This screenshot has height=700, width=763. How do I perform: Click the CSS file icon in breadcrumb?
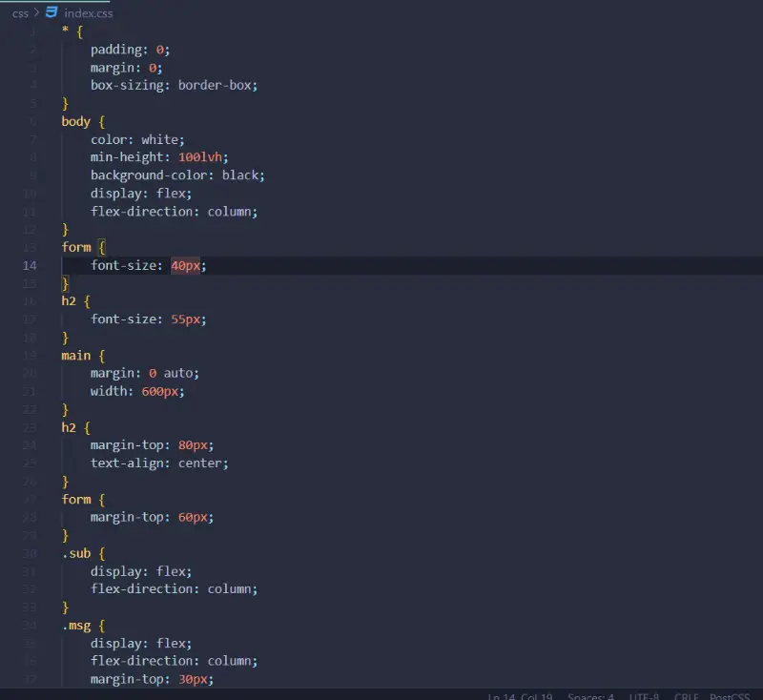(52, 13)
